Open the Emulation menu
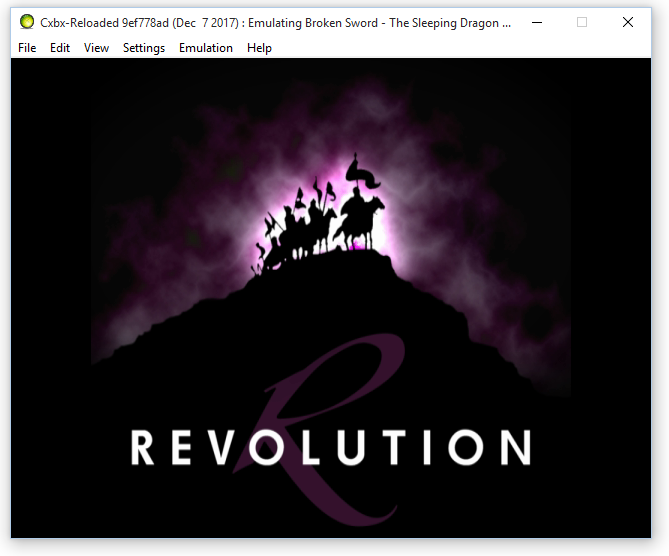Screen dimensions: 669x556 point(206,48)
